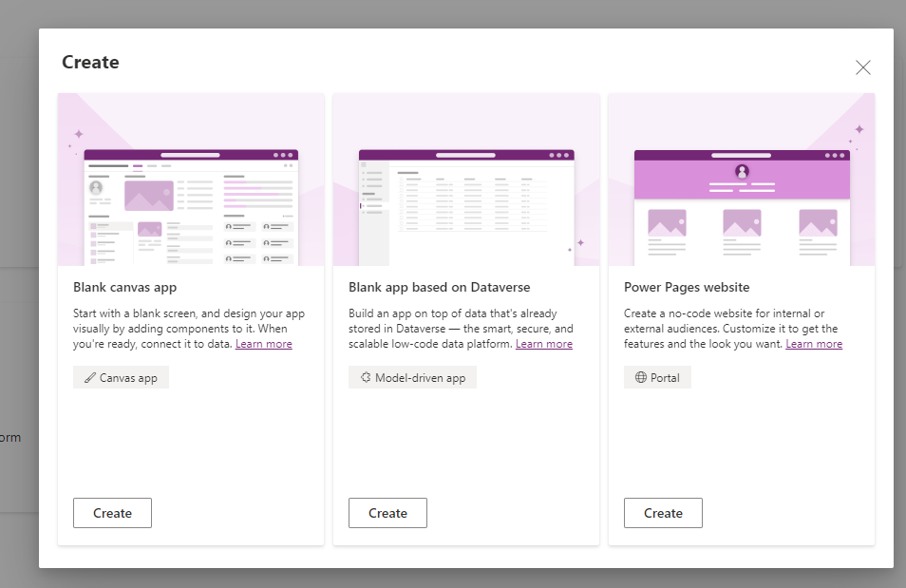Screen dimensions: 906x588
Task: Click the Model-driven app tag label
Action: (420, 378)
